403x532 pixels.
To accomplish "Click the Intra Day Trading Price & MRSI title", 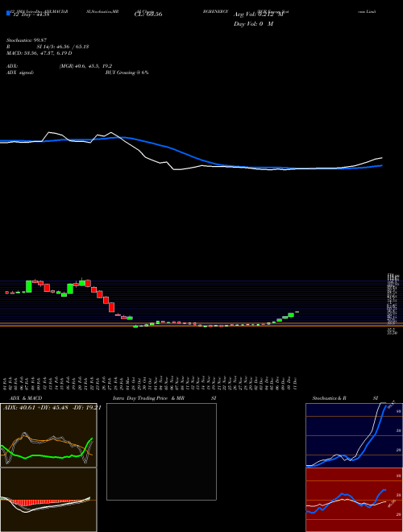I will coord(164,398).
